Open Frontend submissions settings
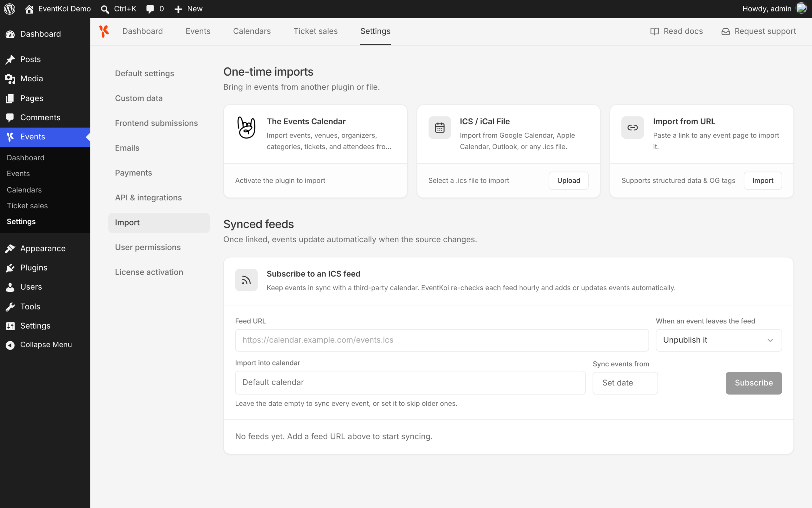This screenshot has width=812, height=508. tap(159, 123)
